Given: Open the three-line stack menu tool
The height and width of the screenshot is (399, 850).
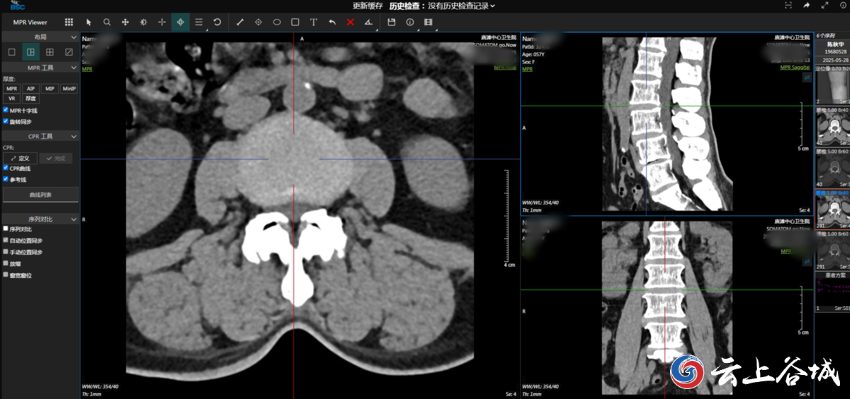Looking at the screenshot, I should [x=199, y=22].
